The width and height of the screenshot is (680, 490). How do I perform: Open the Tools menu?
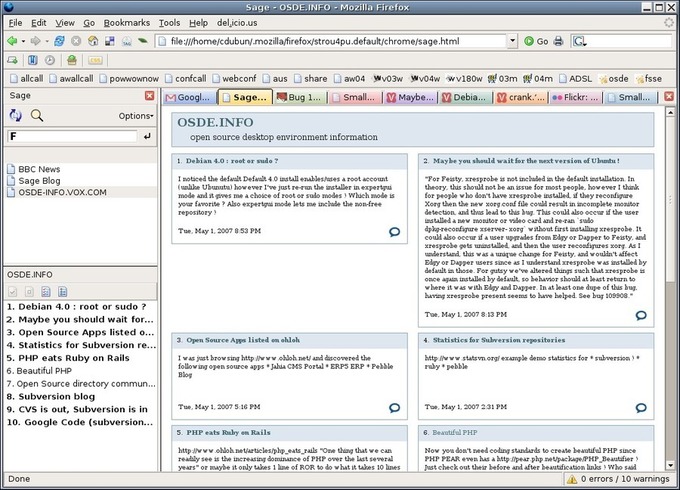click(x=169, y=23)
